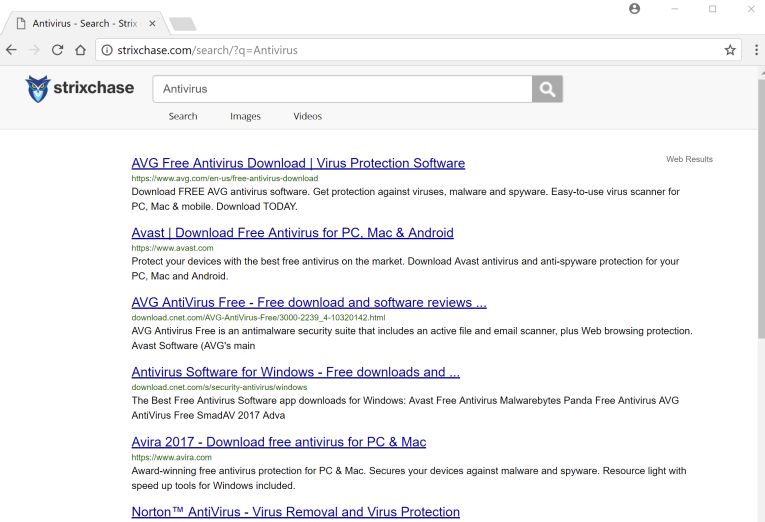Click the strixchase owl logo
The width and height of the screenshot is (765, 522).
[38, 89]
